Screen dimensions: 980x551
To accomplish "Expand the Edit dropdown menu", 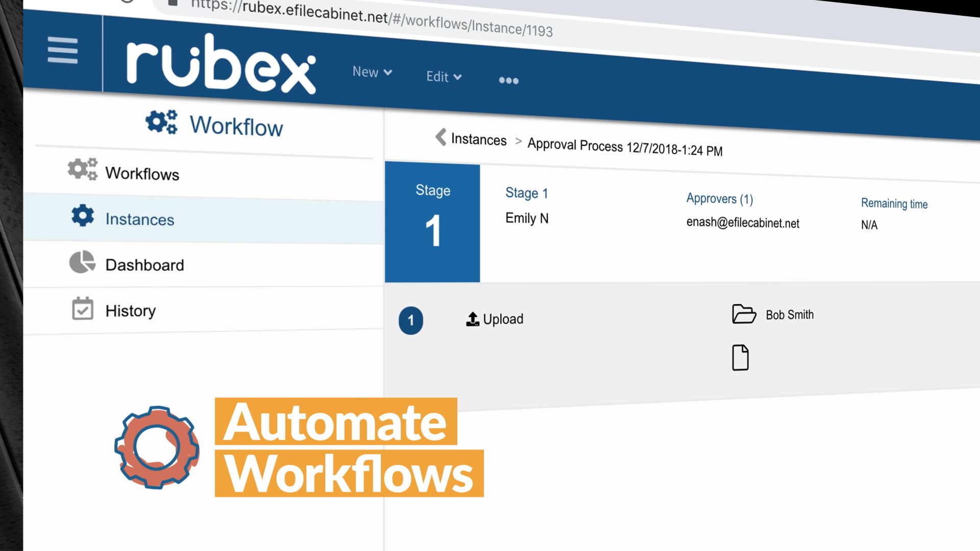I will [444, 77].
